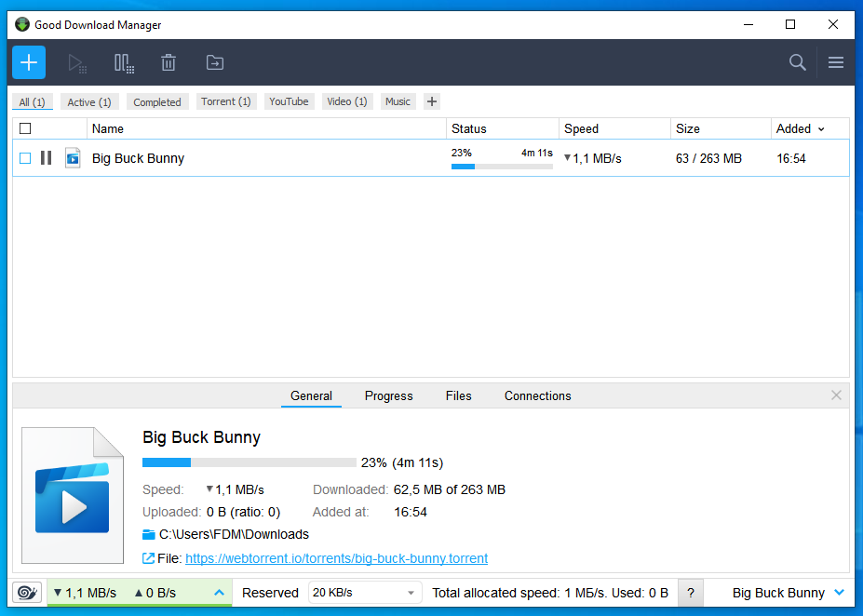Click the question mark help button

click(690, 593)
